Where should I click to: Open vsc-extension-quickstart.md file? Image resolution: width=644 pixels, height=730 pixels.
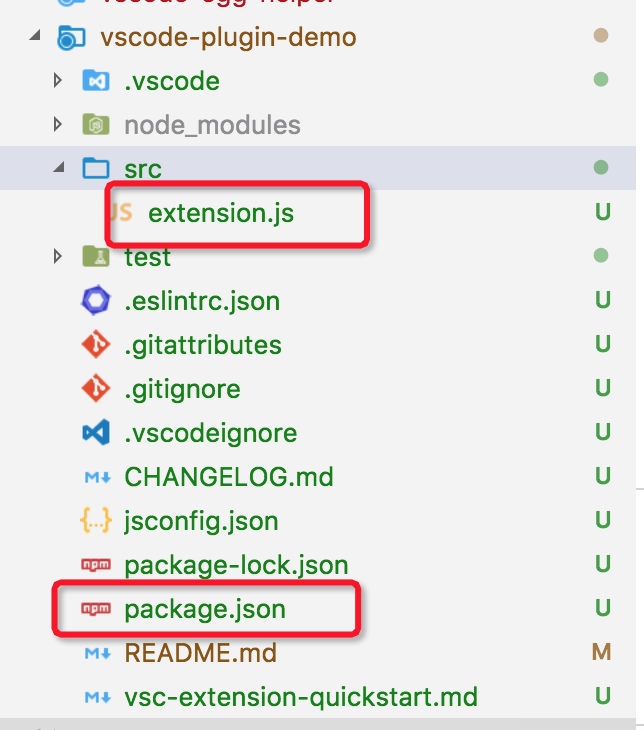300,697
